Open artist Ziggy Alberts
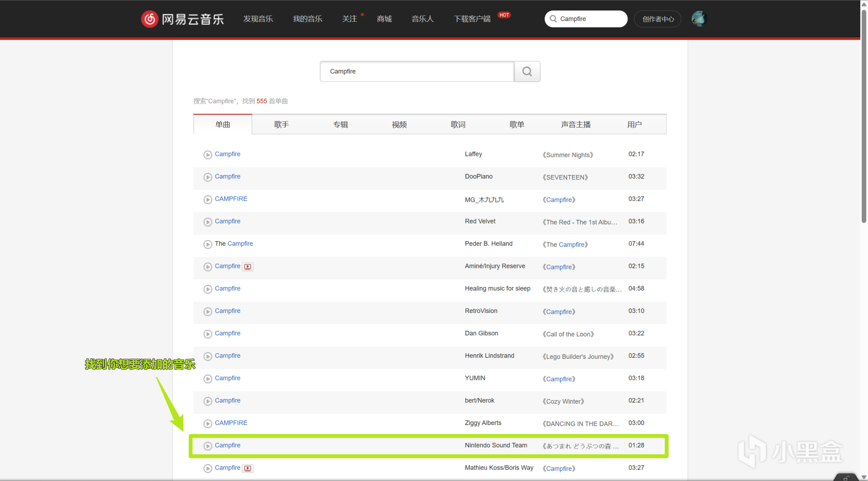This screenshot has width=868, height=481. pos(483,423)
